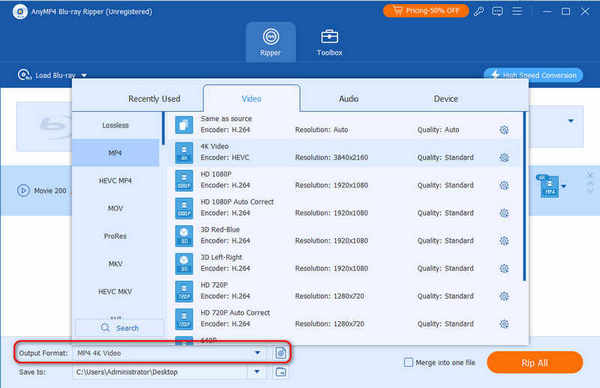Play the Movie 200 title
The image size is (600, 388).
tap(23, 190)
